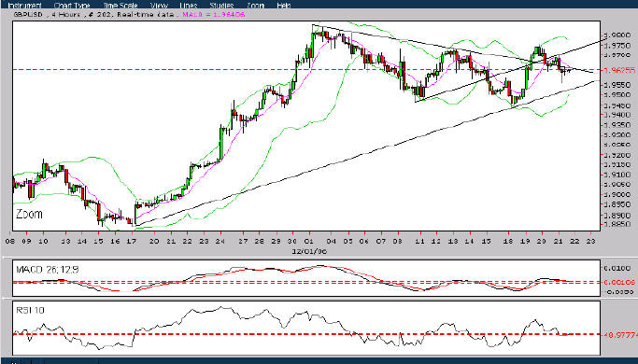Open the Time Scale menu

[120, 6]
